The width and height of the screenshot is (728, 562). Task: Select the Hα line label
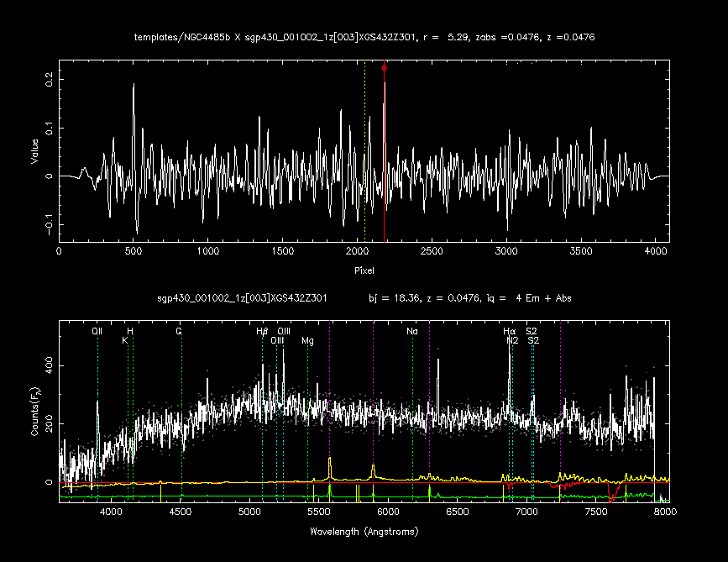pos(509,331)
